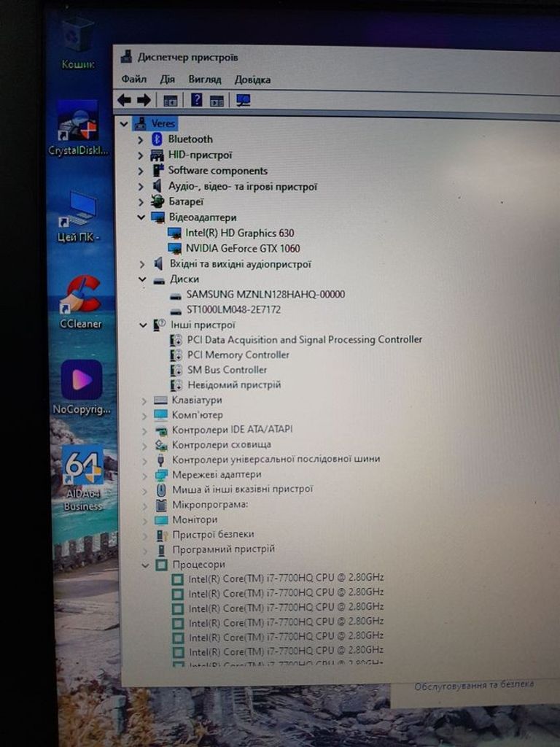Viewport: 560px width, 747px height.
Task: Click the Bluetooth category icon
Action: click(x=157, y=139)
